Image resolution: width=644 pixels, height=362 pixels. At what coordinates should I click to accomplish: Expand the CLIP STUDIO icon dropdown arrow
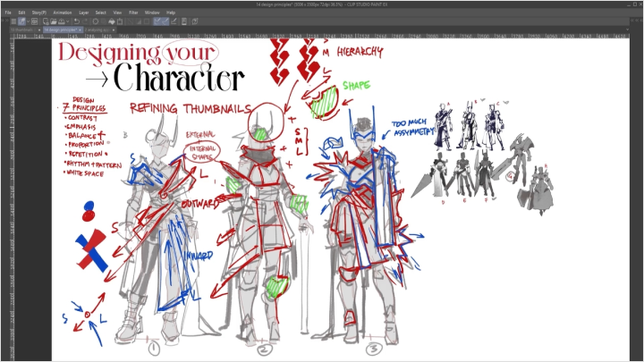tap(28, 21)
